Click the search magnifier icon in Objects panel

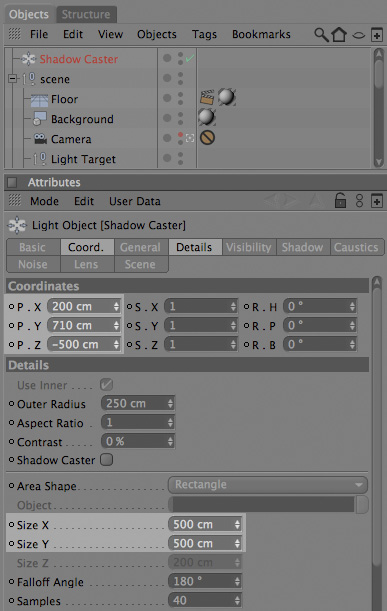(x=321, y=35)
